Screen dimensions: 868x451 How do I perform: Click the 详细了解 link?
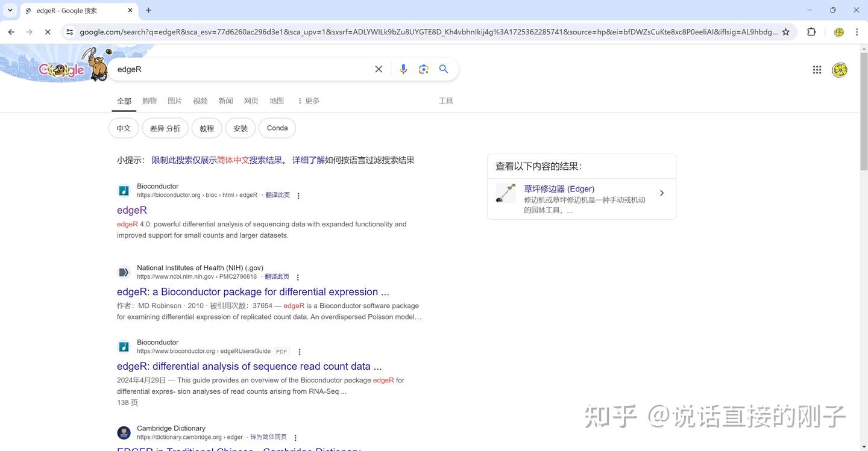(x=309, y=160)
